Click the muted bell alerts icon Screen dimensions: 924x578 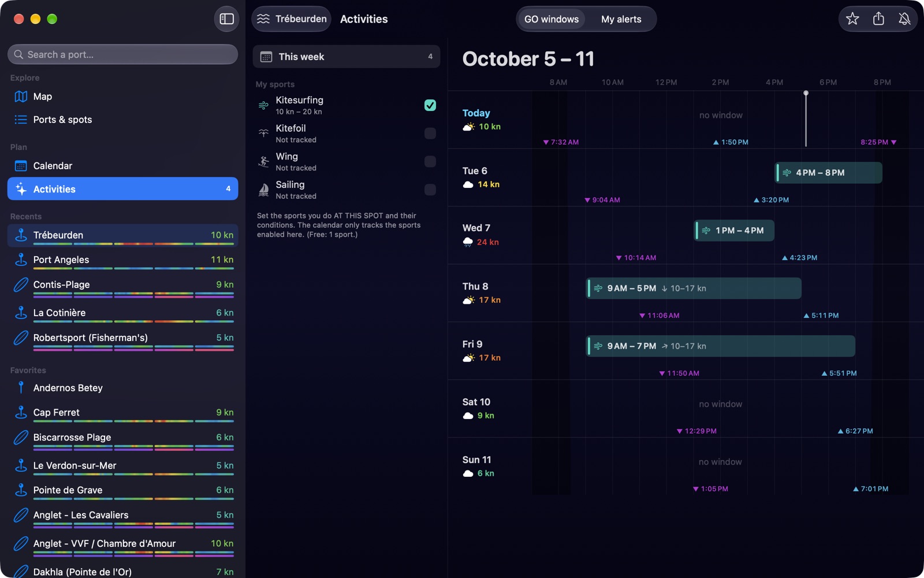click(904, 19)
